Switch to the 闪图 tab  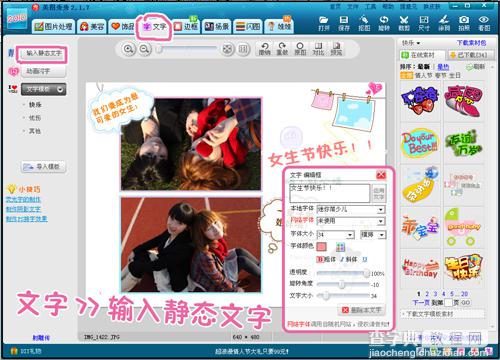pyautogui.click(x=248, y=26)
